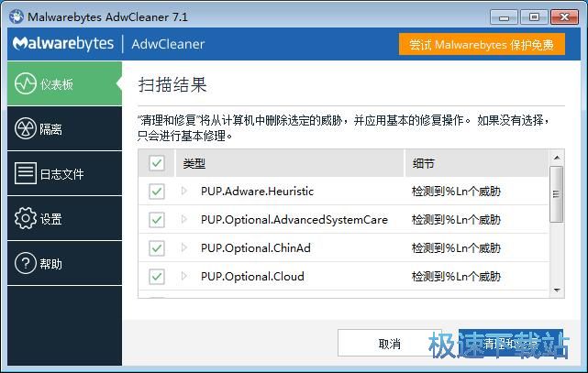Toggle the select-all checkbox in table header
Screen dimensions: 588x373
click(157, 163)
